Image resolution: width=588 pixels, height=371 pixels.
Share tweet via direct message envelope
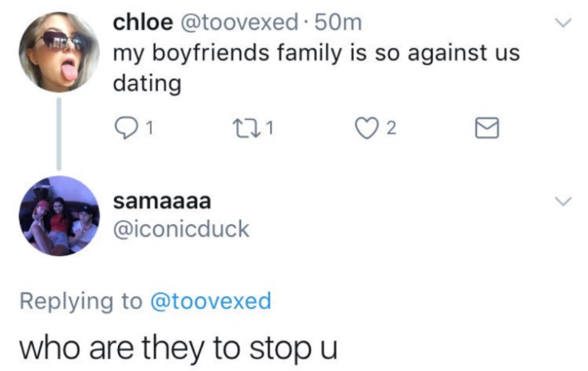tap(487, 129)
